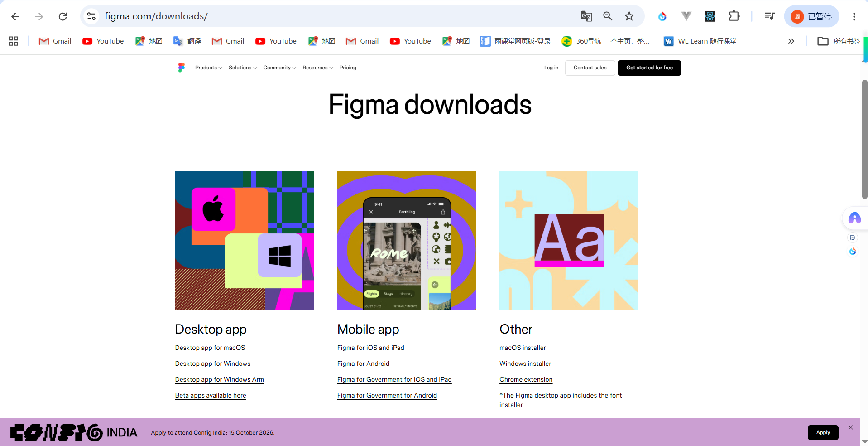Go back to the previous page
868x446 pixels.
coord(15,16)
